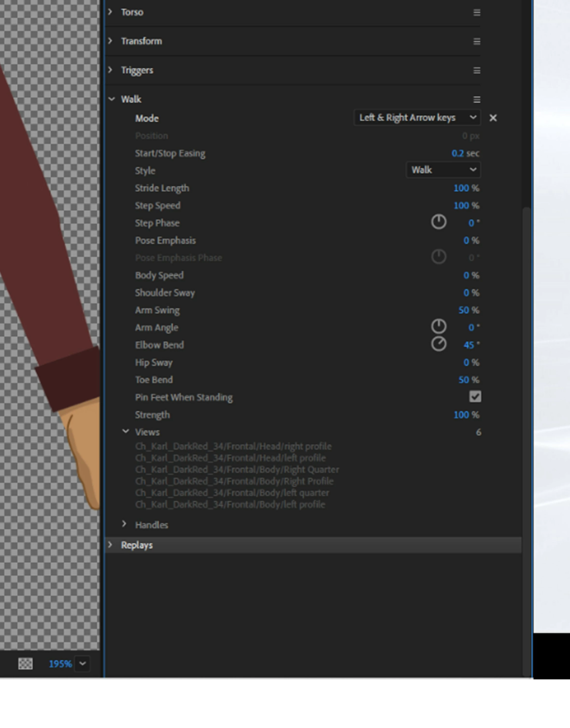Collapse the Walk behavior section
Screen dimensions: 570x728
tap(111, 99)
